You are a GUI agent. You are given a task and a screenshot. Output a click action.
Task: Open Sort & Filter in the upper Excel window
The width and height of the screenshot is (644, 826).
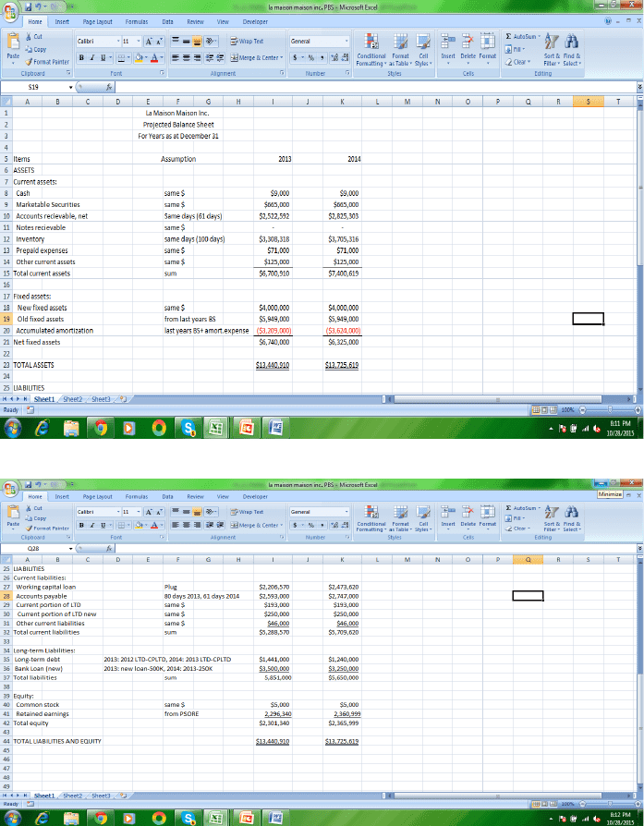pos(553,50)
